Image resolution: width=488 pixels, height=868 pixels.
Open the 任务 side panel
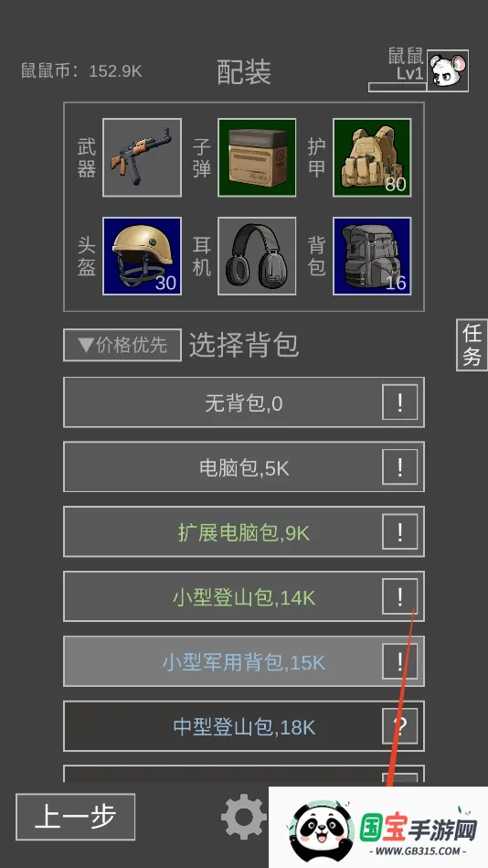pyautogui.click(x=472, y=344)
